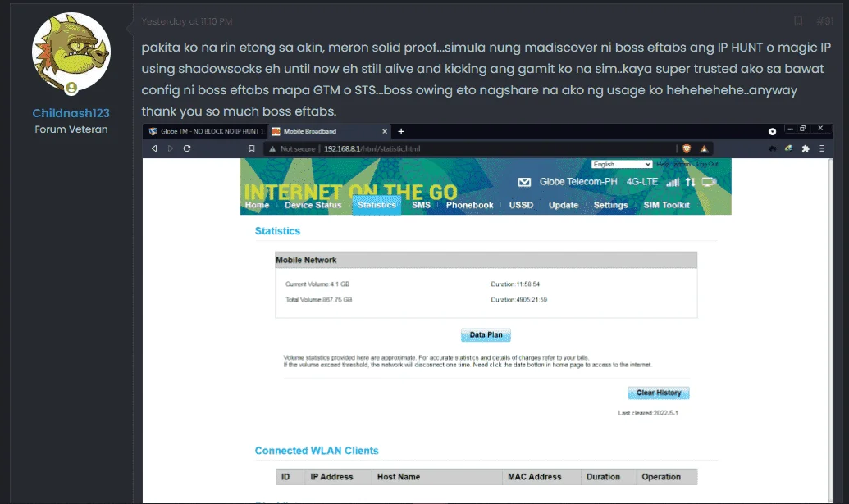Close the Mobile Broadband tab
The width and height of the screenshot is (849, 504).
pos(385,131)
